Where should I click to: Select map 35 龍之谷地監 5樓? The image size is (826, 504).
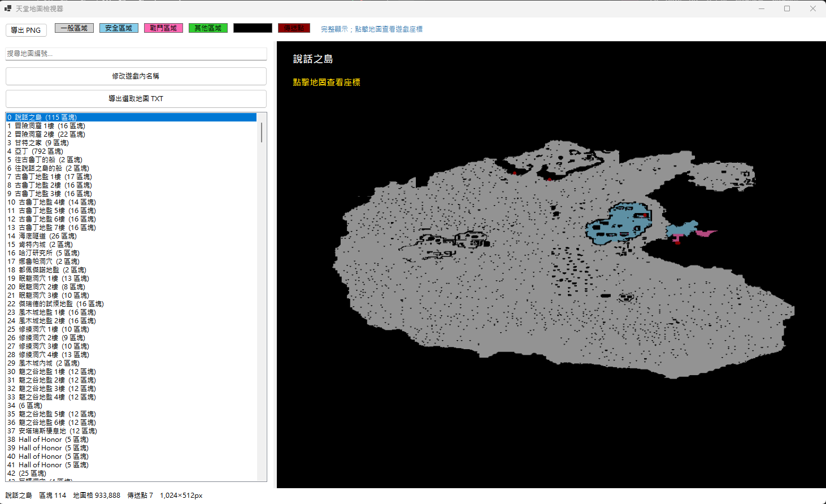pos(131,414)
